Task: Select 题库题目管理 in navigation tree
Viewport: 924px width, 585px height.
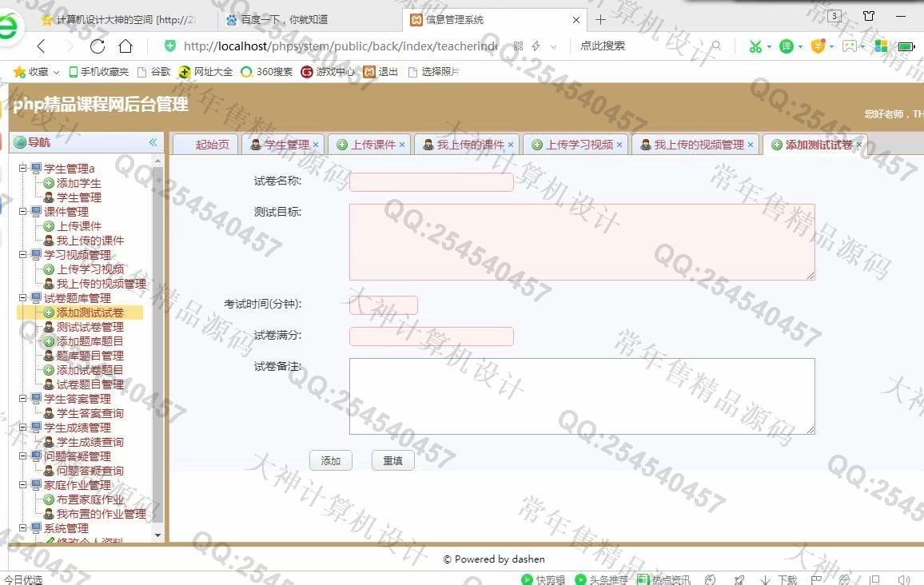Action: (90, 356)
